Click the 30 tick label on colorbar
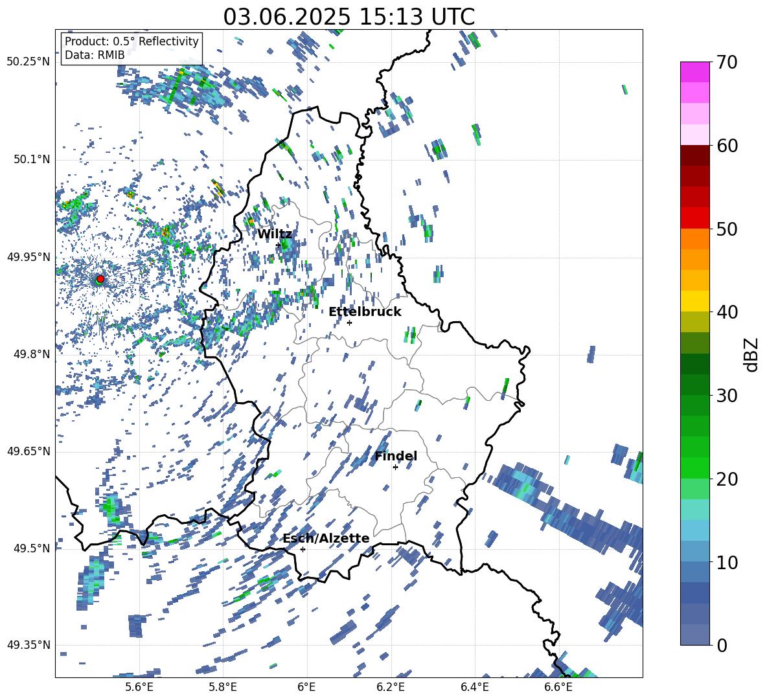 727,396
